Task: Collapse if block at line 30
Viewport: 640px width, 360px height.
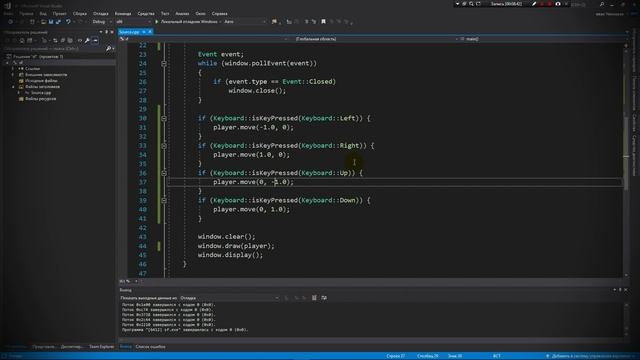Action: point(164,118)
